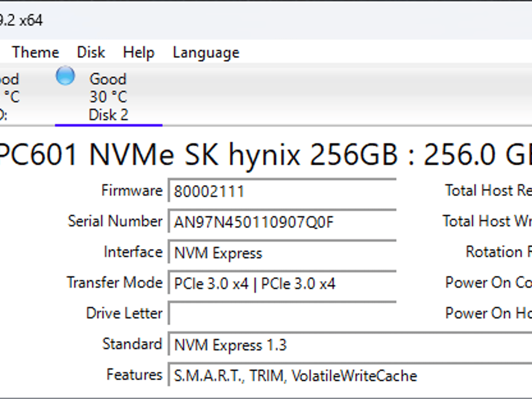Open the Disk menu
The image size is (532, 399).
[91, 52]
